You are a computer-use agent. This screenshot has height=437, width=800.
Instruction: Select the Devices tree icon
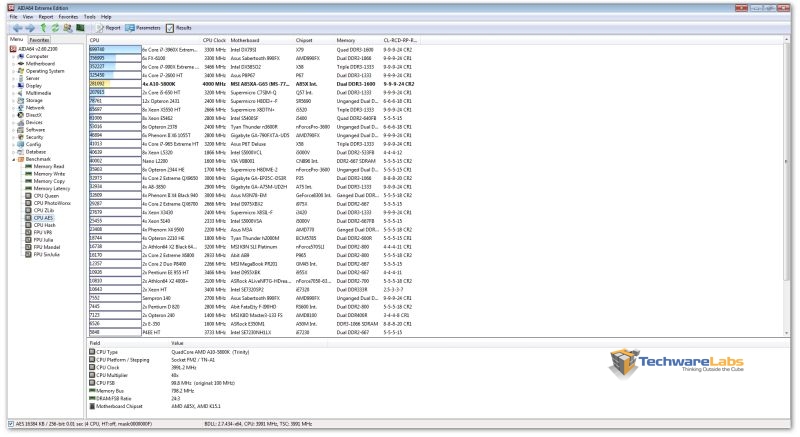(21, 122)
